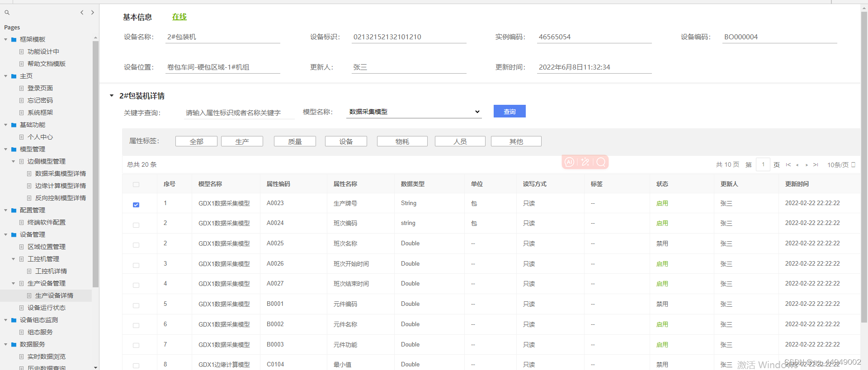Open the pink AI chat bubble icon
Viewport: 868px width, 370px height.
pyautogui.click(x=570, y=162)
